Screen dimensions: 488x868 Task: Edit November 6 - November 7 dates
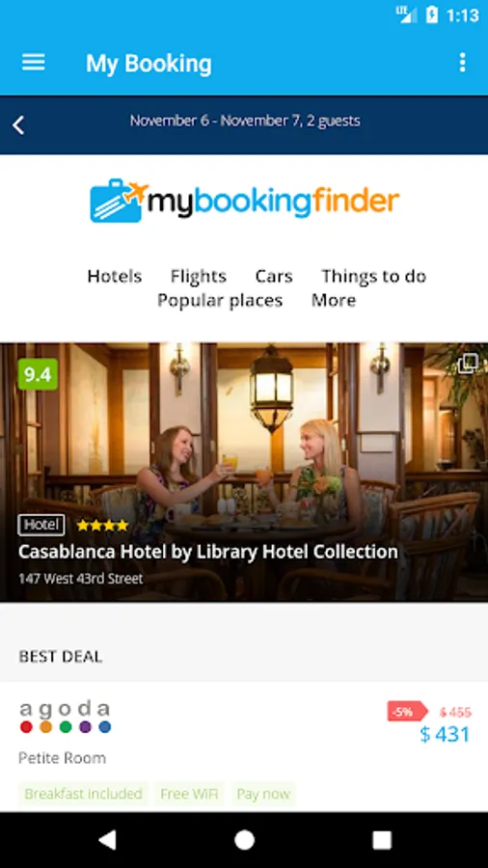(x=245, y=121)
